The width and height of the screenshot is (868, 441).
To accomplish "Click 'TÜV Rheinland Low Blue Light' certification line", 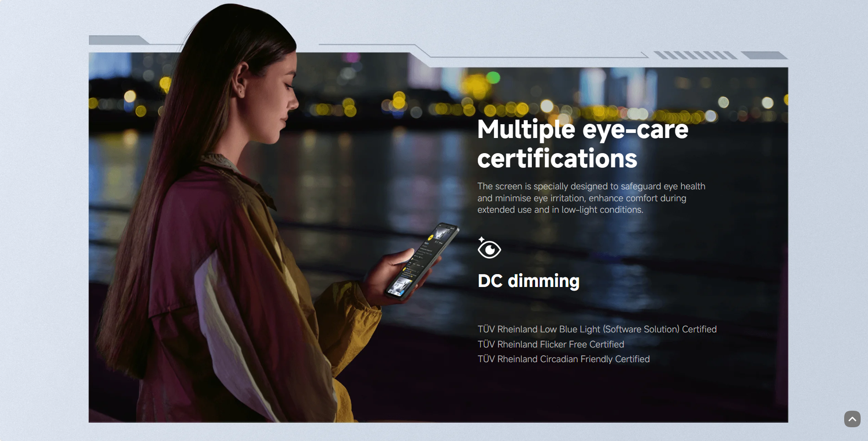I will [597, 329].
